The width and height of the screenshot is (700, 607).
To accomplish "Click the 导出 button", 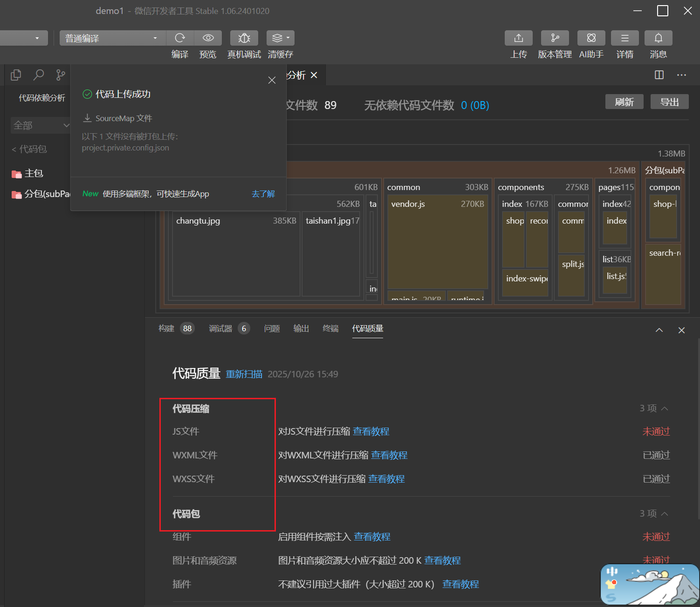I will [670, 102].
